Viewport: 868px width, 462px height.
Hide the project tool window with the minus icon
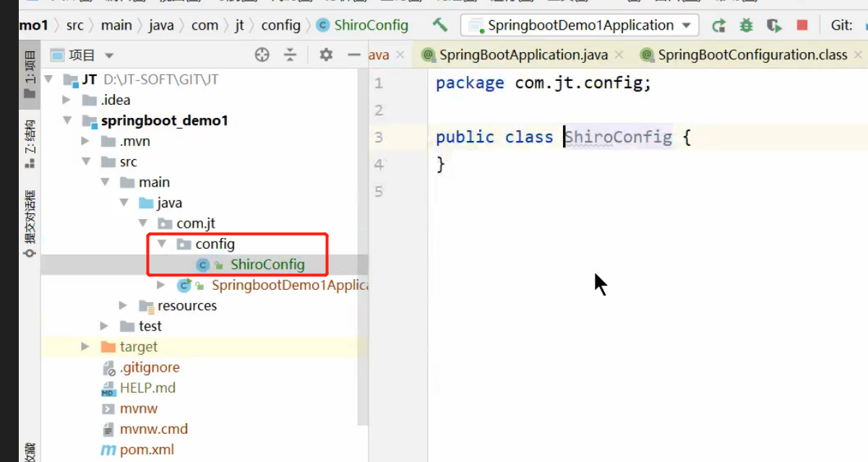pos(353,55)
